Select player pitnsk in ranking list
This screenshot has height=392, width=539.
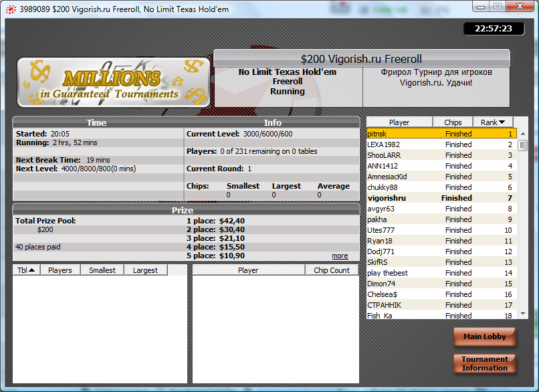point(441,134)
